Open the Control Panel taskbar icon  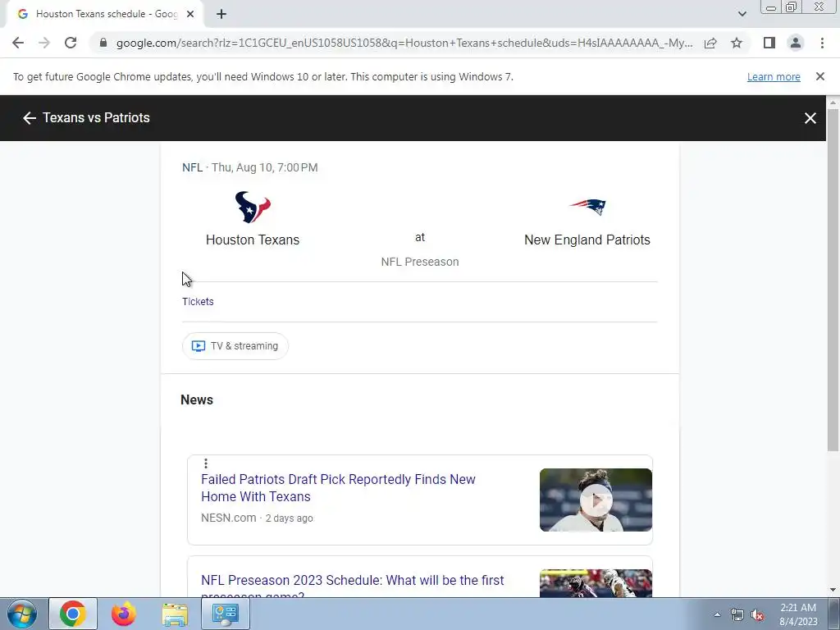225,614
